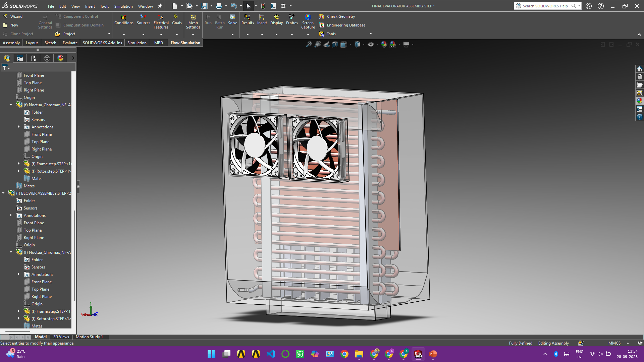Screen dimensions: 644x362
Task: Open the ConfigurationManager tab icon
Action: click(34, 58)
